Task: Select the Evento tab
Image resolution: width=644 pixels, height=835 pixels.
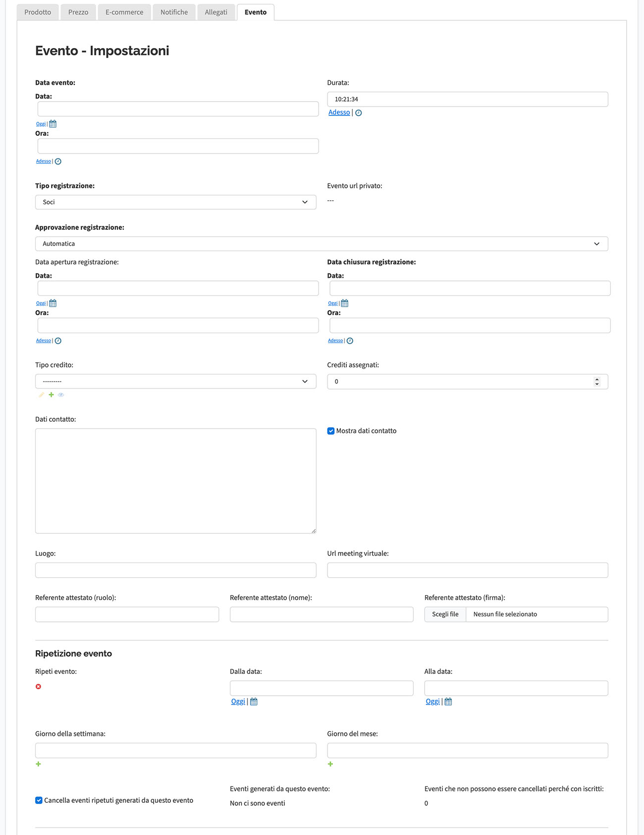Action: [256, 12]
